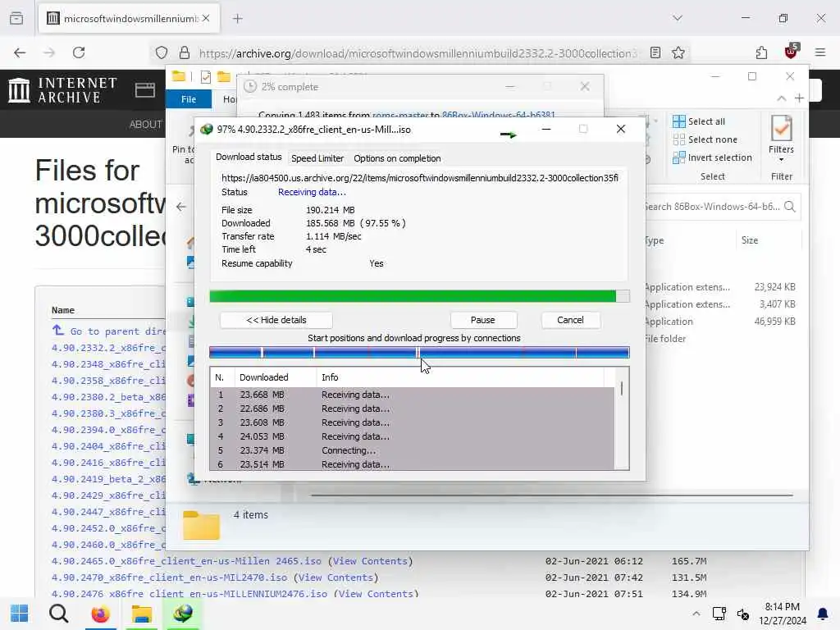840x630 pixels.
Task: Click the File Explorer taskbar icon
Action: pyautogui.click(x=141, y=614)
